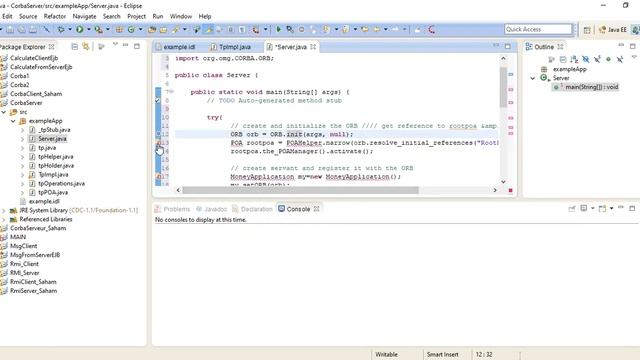The image size is (640, 360).
Task: Toggle Sort alphabetically in Outline
Action: (574, 60)
